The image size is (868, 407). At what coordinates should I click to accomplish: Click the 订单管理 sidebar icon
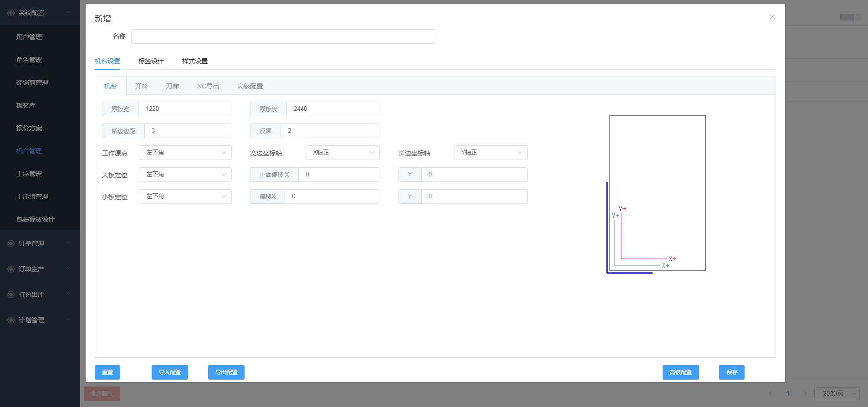click(11, 243)
